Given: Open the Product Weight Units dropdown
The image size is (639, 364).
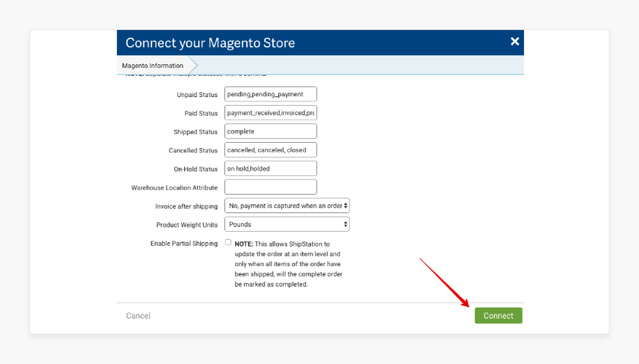Looking at the screenshot, I should point(287,224).
